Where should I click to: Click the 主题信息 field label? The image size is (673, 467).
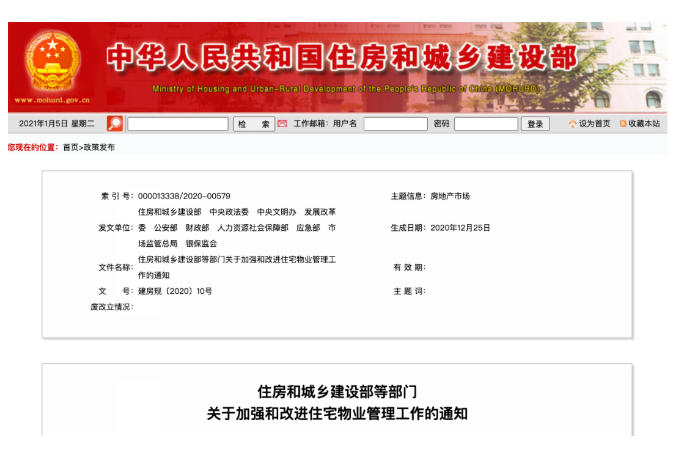(408, 196)
